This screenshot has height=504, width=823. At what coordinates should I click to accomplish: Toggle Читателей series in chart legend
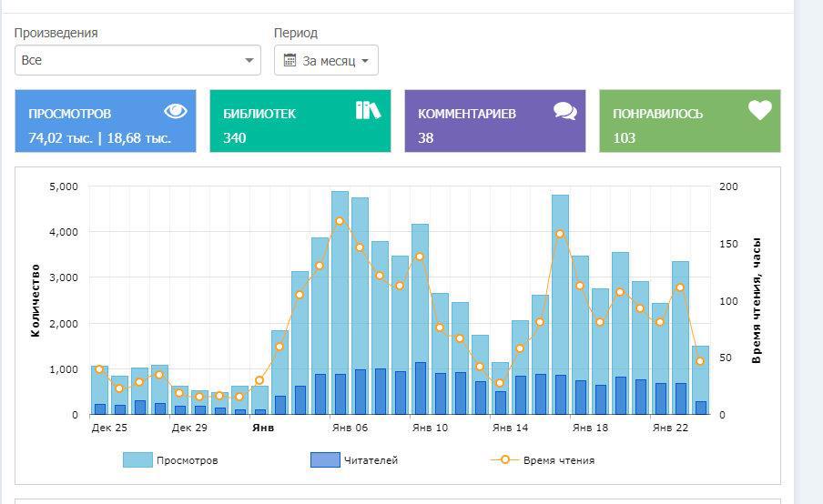pos(371,460)
